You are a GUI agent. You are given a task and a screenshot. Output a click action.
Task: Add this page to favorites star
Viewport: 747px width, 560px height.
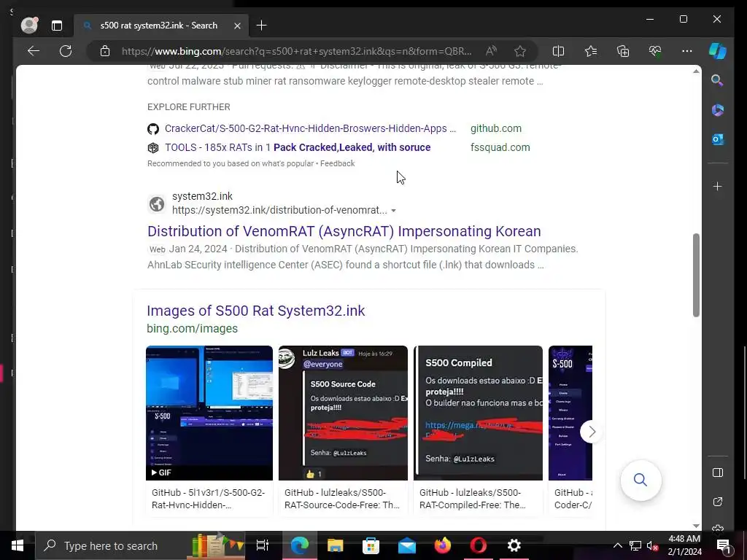(x=520, y=51)
